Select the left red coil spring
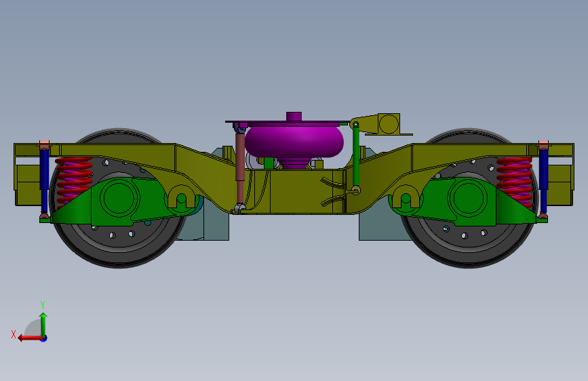 coord(73,182)
